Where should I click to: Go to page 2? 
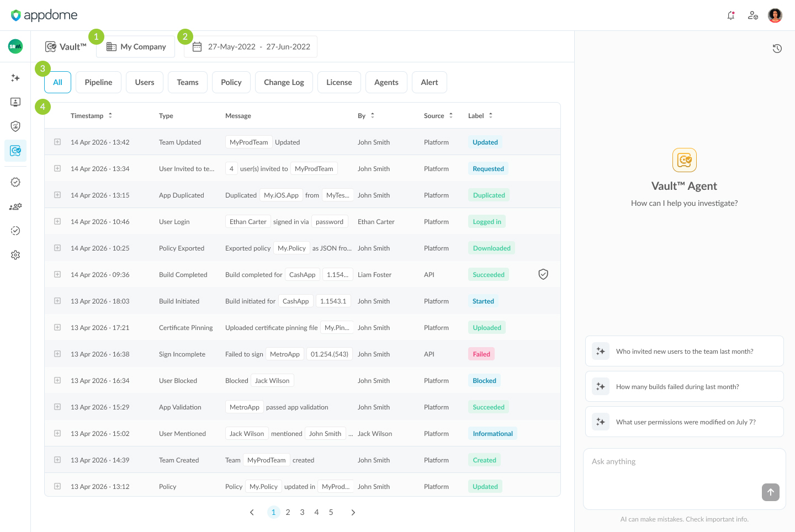coord(288,512)
